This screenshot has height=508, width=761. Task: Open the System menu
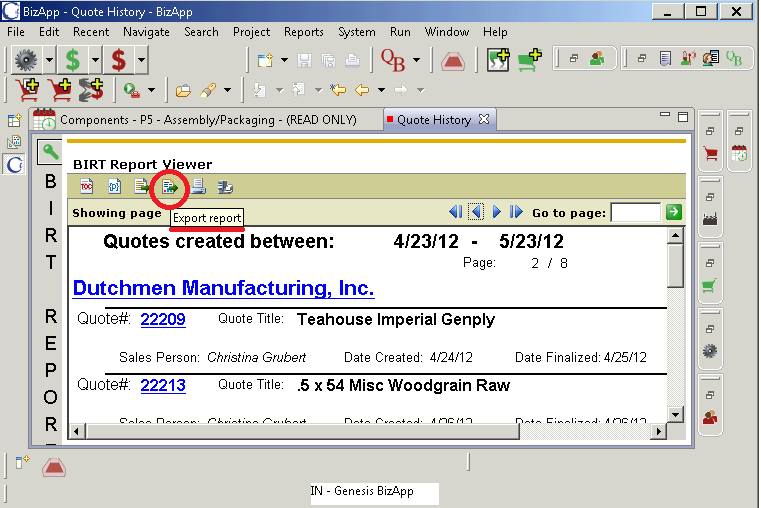pos(357,32)
